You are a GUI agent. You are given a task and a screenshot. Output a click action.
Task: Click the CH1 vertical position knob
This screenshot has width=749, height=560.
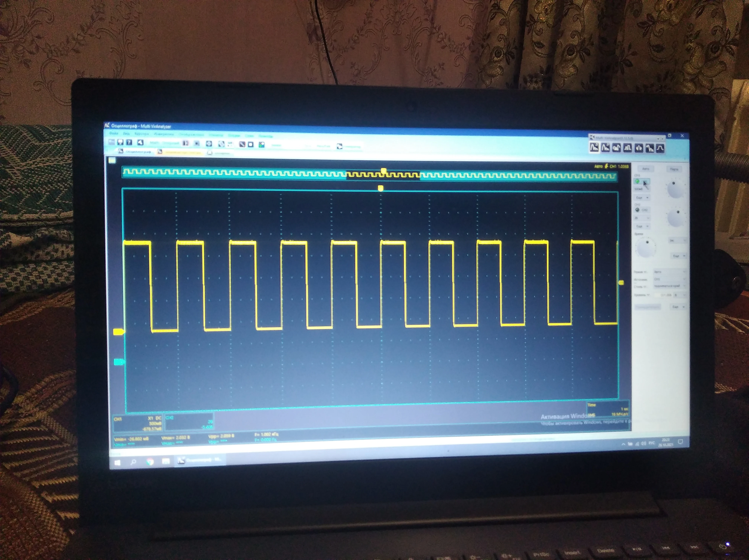tap(676, 189)
